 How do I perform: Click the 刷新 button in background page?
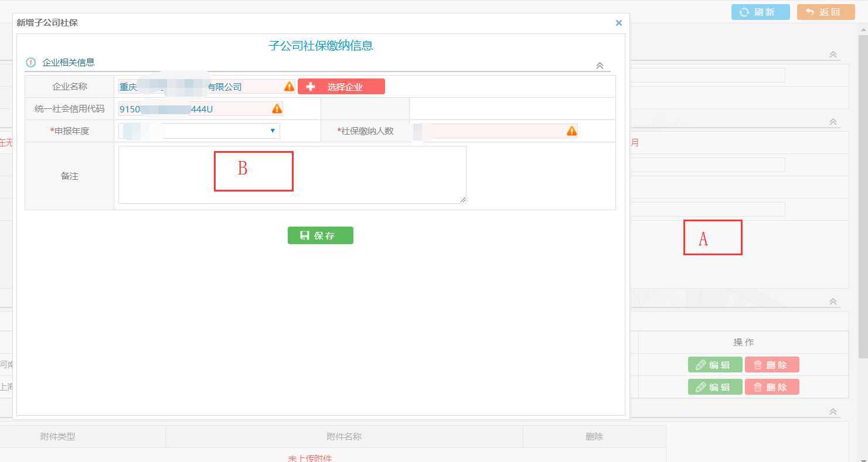point(760,12)
